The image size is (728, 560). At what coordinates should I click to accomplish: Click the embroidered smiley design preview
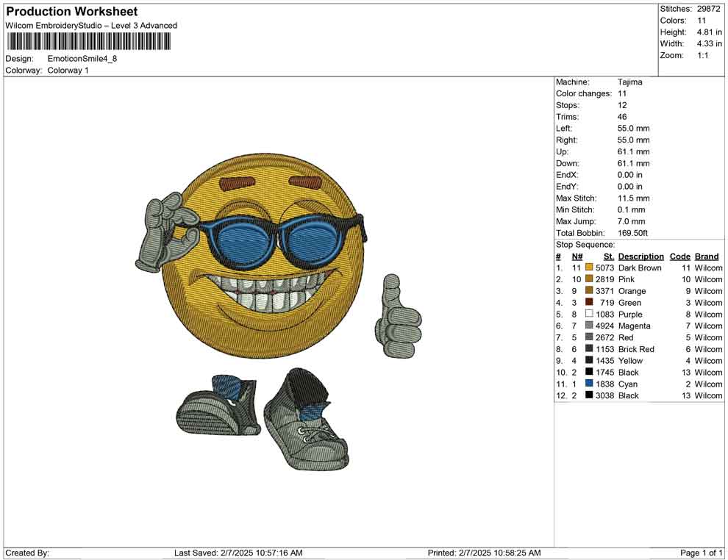pos(279,313)
